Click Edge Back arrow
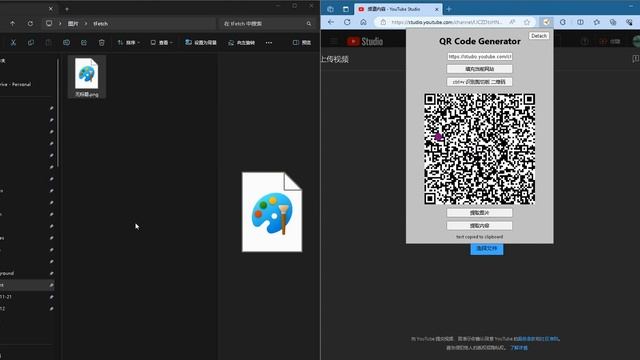Screen dimensions: 640x360 click(x=331, y=22)
